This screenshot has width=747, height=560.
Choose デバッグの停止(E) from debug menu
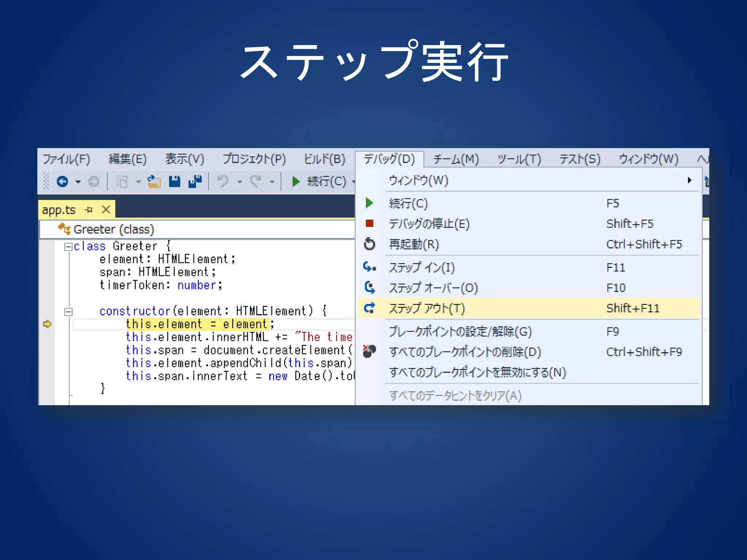(529, 223)
